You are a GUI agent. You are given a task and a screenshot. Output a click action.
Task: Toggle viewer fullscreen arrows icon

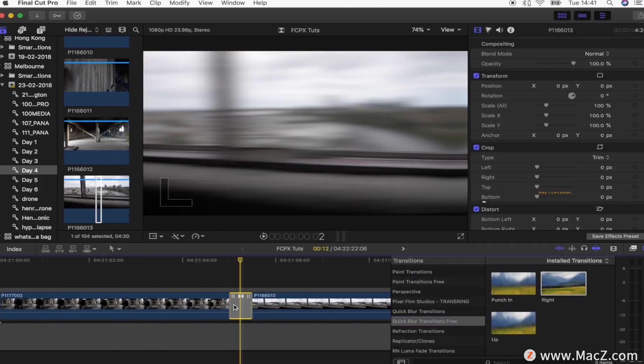tap(461, 236)
